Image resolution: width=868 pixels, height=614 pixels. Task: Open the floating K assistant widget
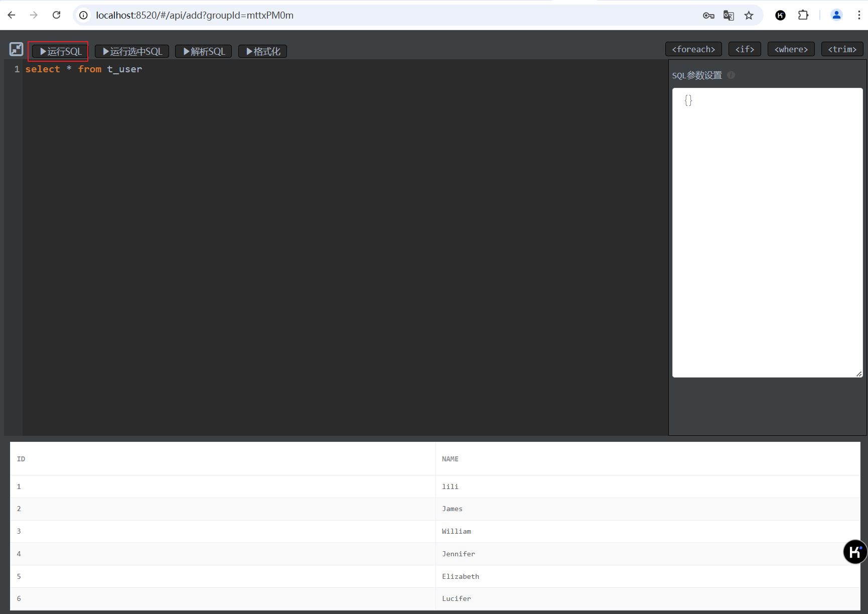[854, 552]
